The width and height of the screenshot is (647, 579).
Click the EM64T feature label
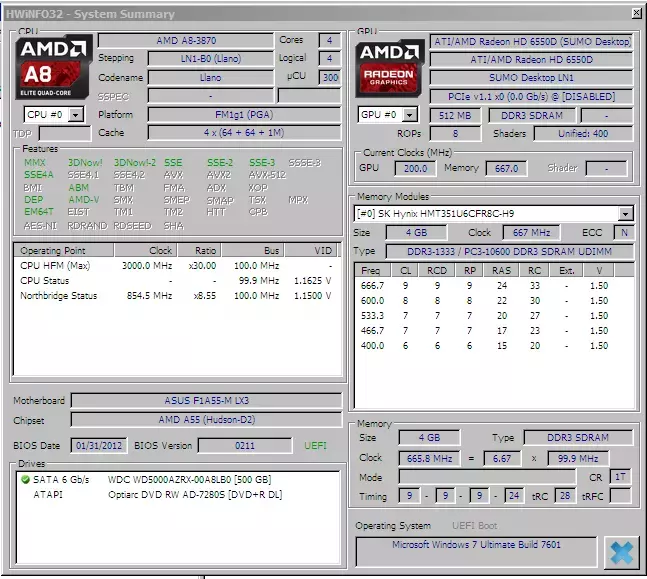(39, 212)
